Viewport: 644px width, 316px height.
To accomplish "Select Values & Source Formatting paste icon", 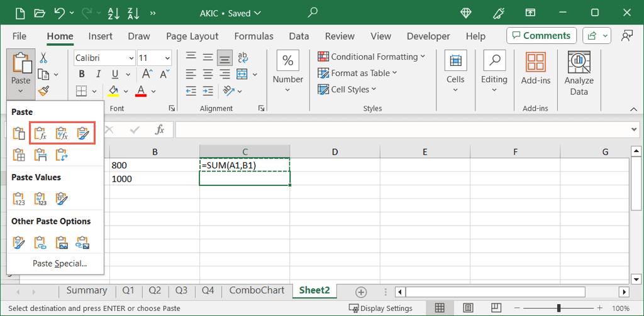I will [62, 199].
